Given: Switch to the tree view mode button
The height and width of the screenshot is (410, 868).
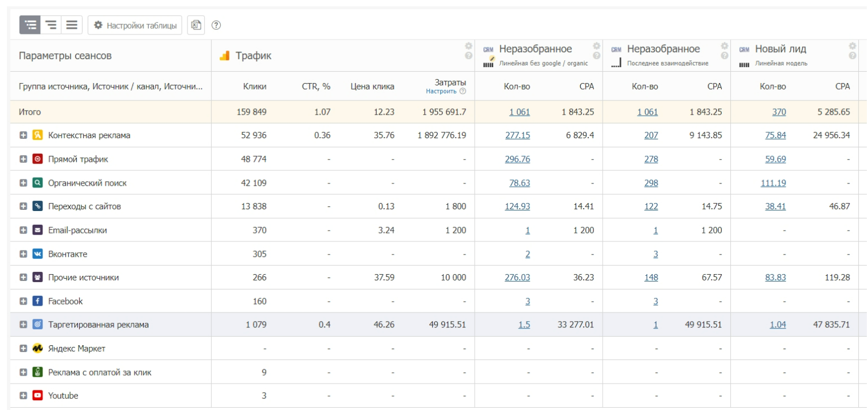Looking at the screenshot, I should (x=30, y=25).
